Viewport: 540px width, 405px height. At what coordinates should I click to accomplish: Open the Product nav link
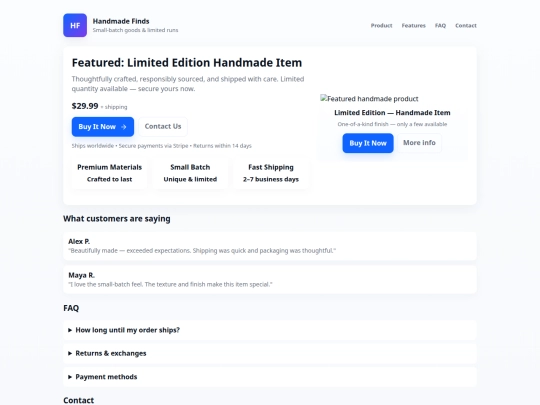click(x=381, y=25)
